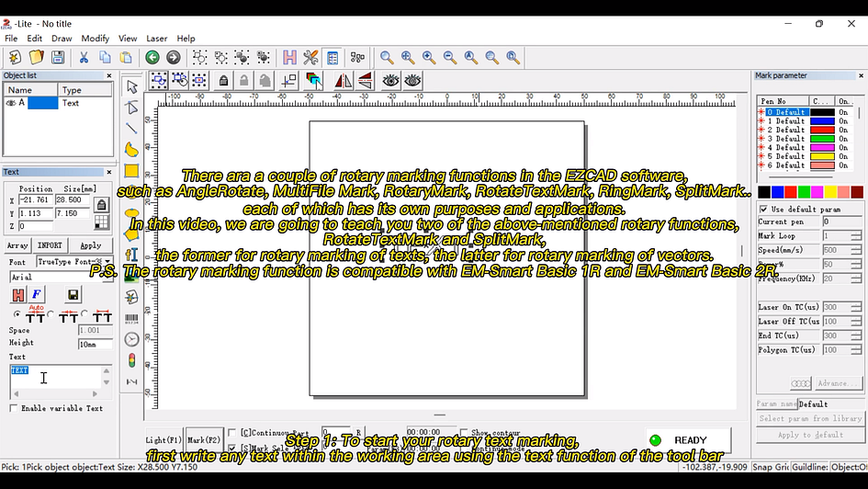The width and height of the screenshot is (868, 489).
Task: Check the Show contour checkbox
Action: pos(463,433)
